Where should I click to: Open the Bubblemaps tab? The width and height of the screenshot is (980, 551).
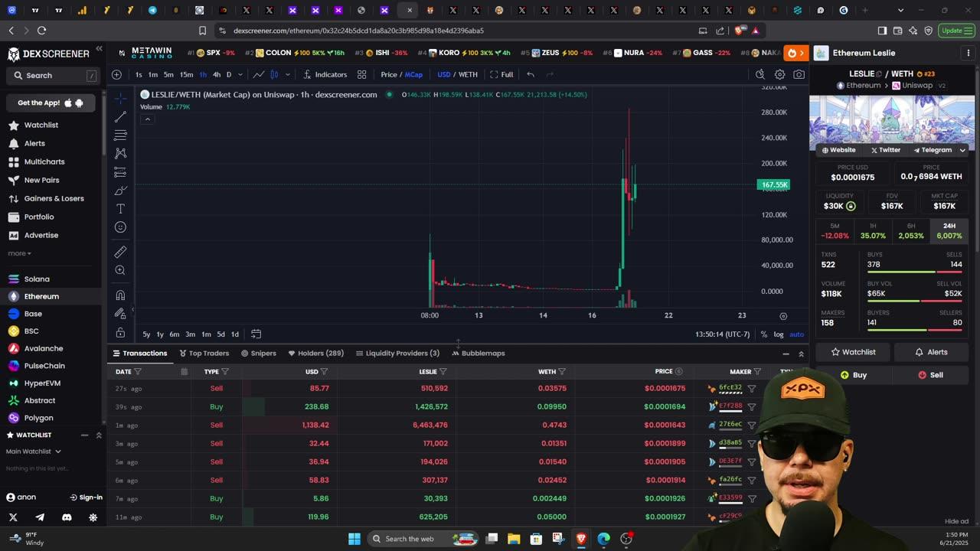(x=478, y=353)
